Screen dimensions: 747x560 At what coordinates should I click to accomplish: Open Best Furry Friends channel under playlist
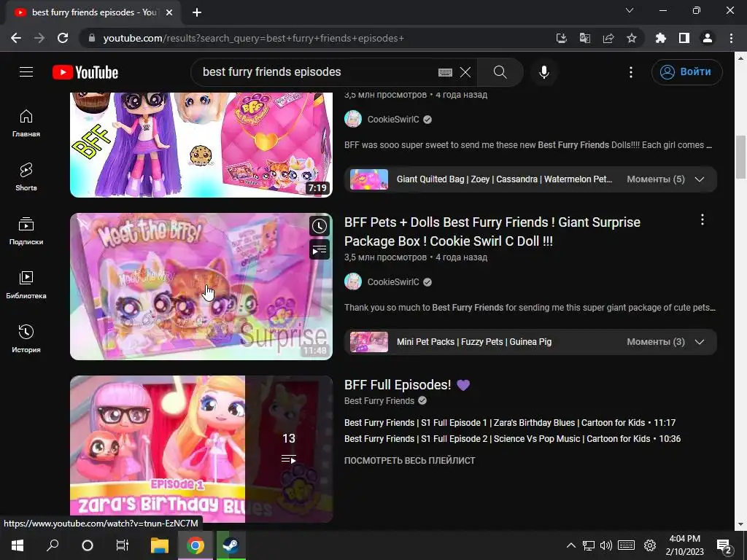click(379, 401)
